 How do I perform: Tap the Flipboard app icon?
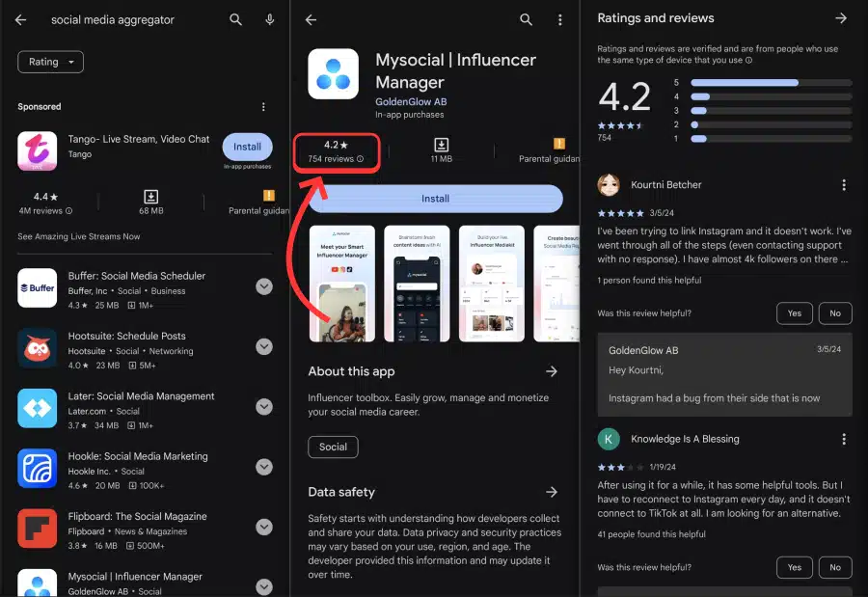click(x=37, y=528)
